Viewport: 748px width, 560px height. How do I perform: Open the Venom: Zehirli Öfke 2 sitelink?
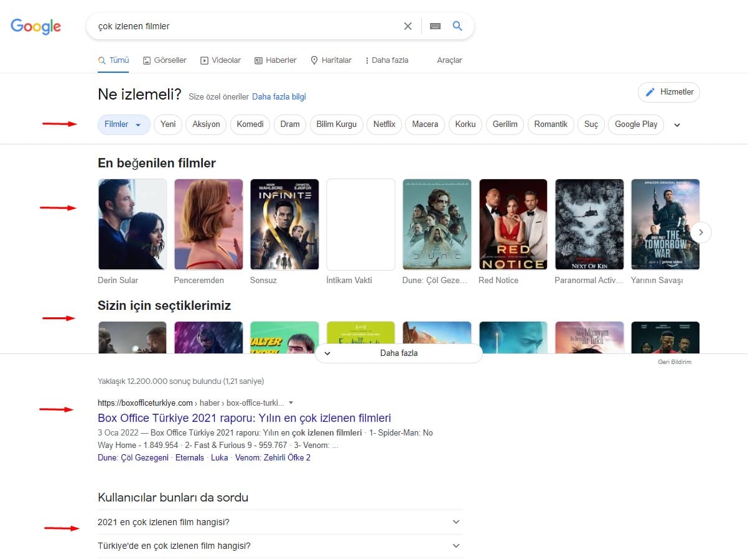273,458
